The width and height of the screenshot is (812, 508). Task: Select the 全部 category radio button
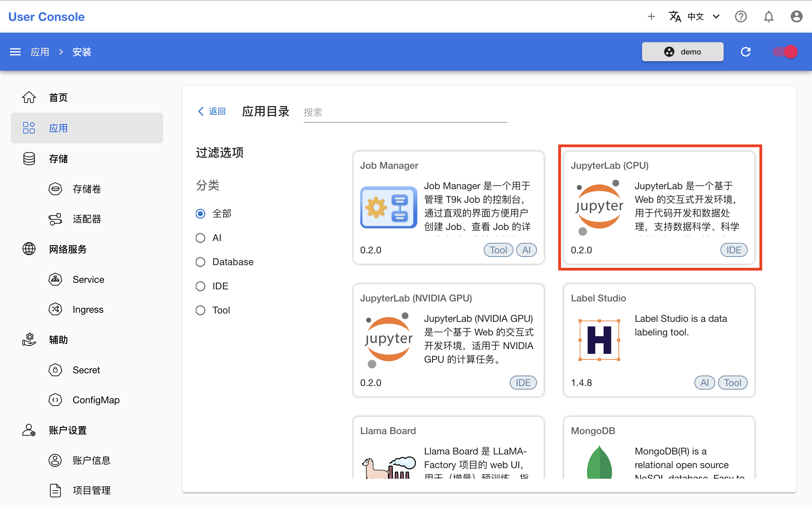[200, 214]
